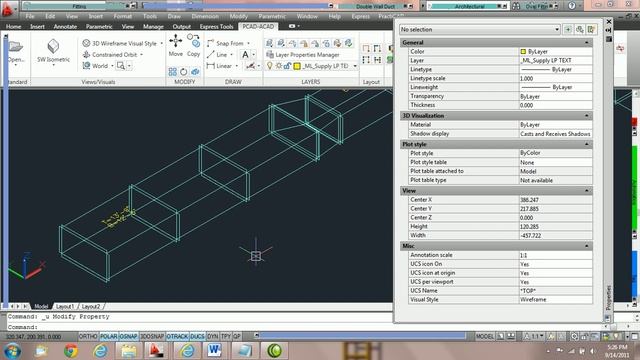Toggle 3DOSNAP in status bar
Viewport: 640px width, 360px height.
click(152, 336)
